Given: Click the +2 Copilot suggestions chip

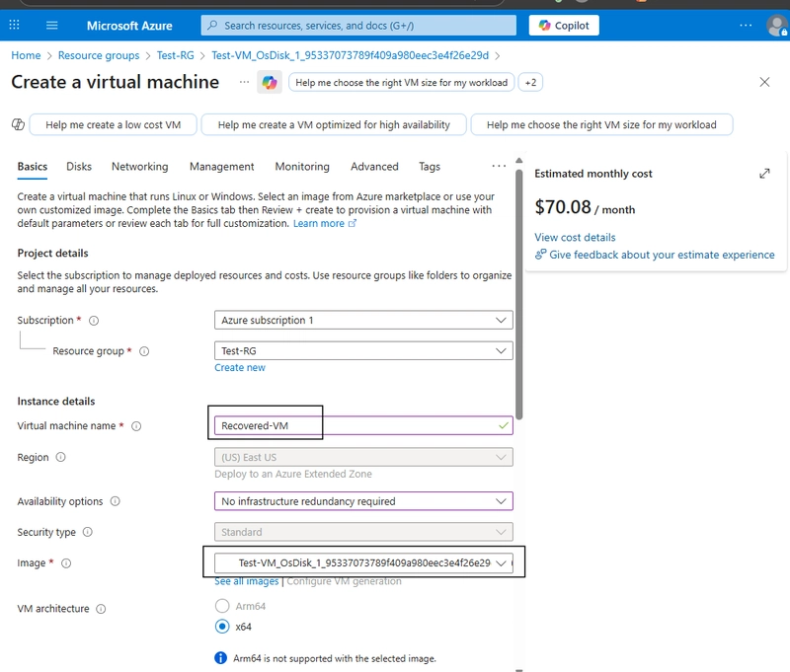Looking at the screenshot, I should [530, 83].
